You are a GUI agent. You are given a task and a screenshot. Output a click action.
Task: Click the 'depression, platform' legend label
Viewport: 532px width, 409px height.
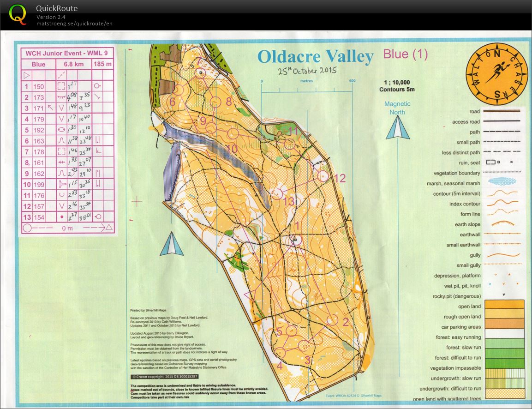coord(457,276)
